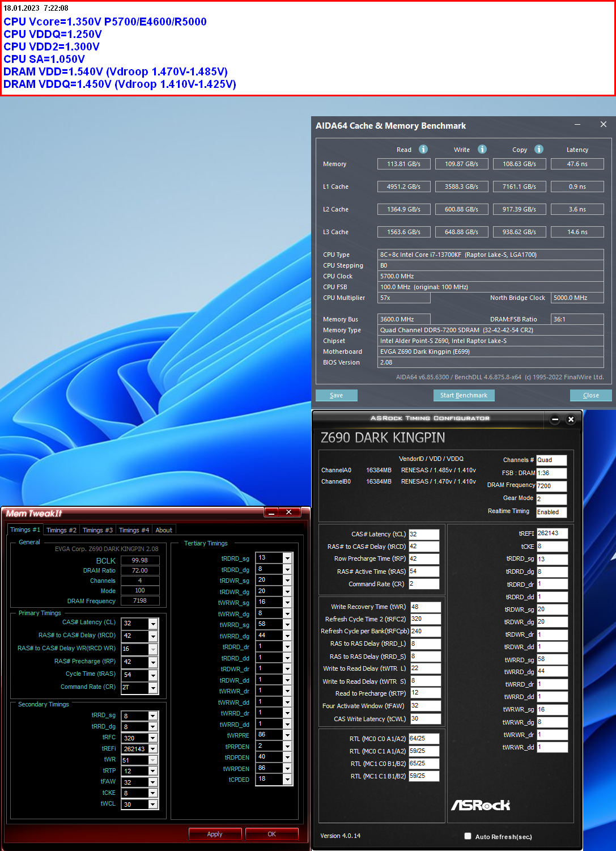
Task: Click the L3 Cache Latency value 14.6 ns
Action: coord(577,232)
